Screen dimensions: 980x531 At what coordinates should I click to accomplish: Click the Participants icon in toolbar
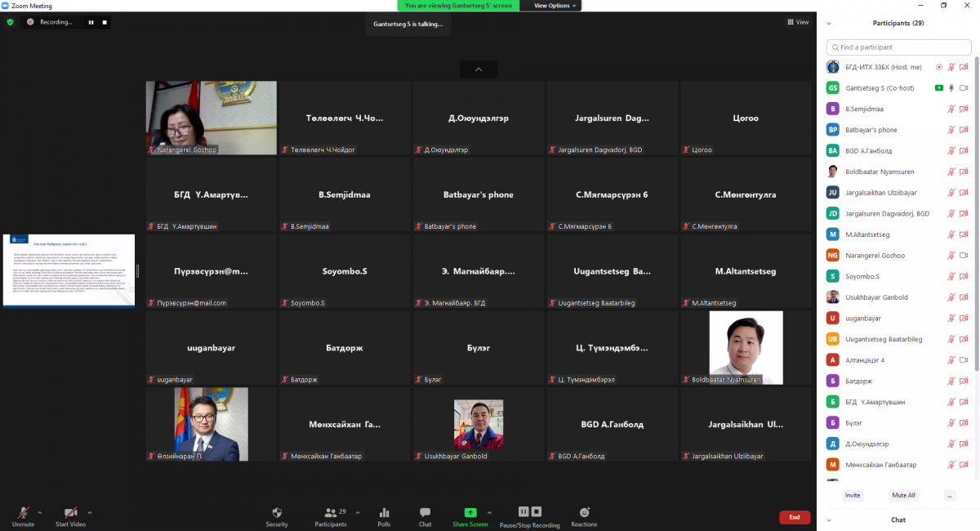pos(330,513)
